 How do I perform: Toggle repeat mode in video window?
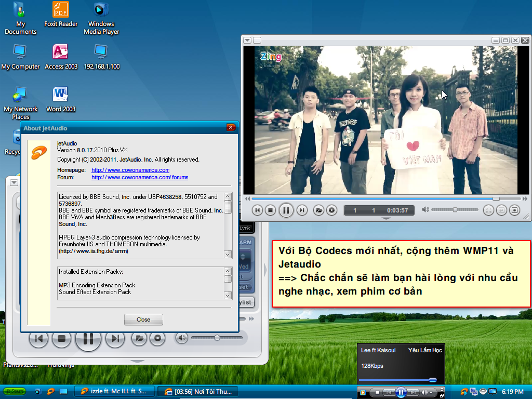(488, 210)
